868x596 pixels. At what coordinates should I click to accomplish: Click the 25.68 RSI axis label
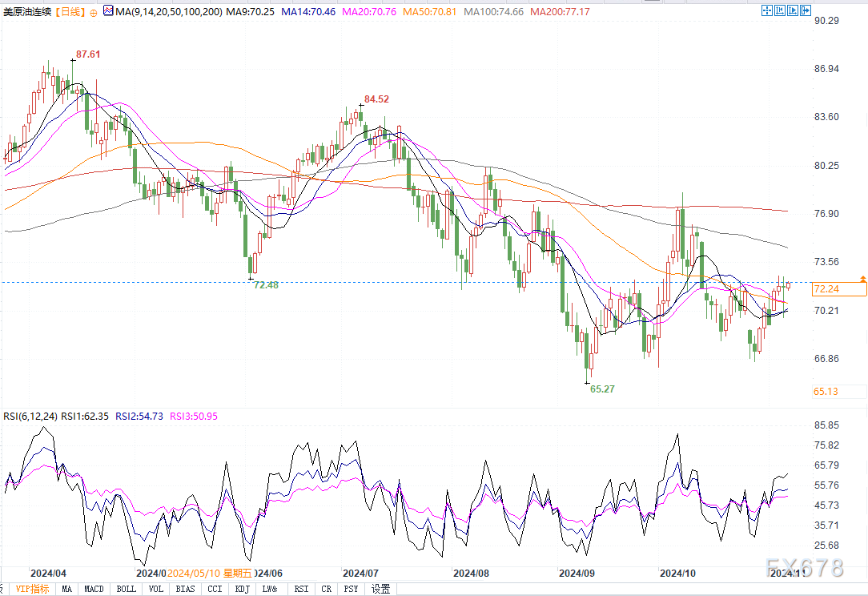[x=826, y=546]
